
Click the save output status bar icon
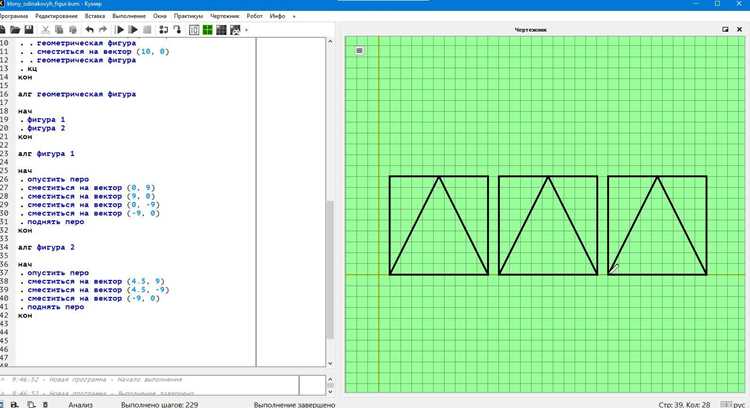click(15, 405)
